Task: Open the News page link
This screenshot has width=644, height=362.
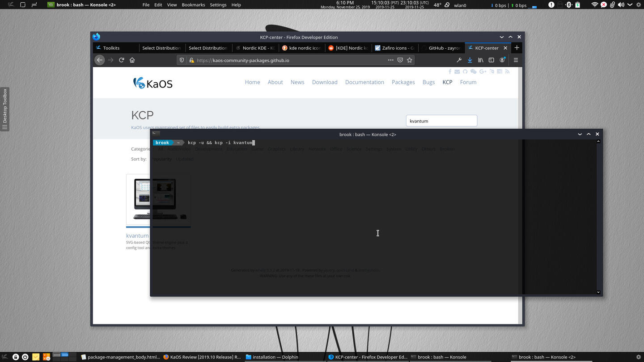Action: click(x=297, y=82)
